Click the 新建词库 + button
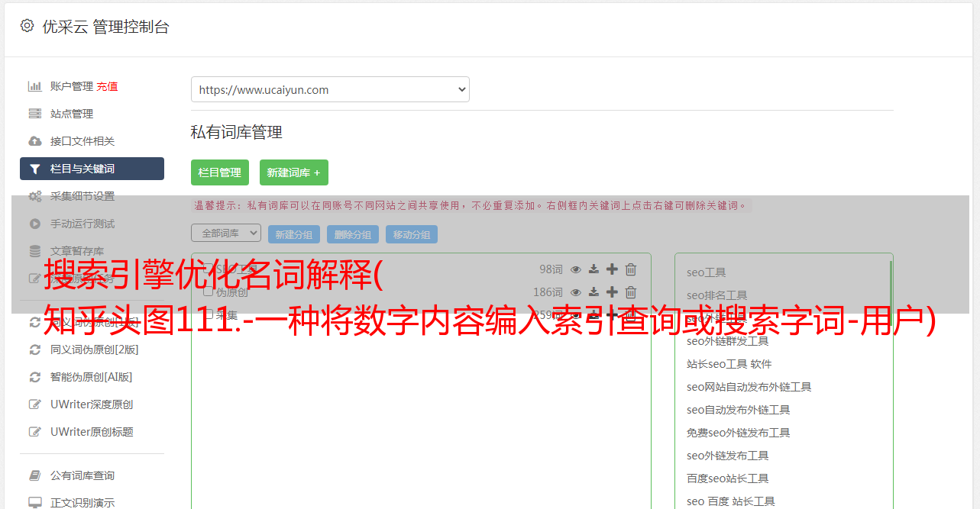The height and width of the screenshot is (509, 980). point(294,172)
